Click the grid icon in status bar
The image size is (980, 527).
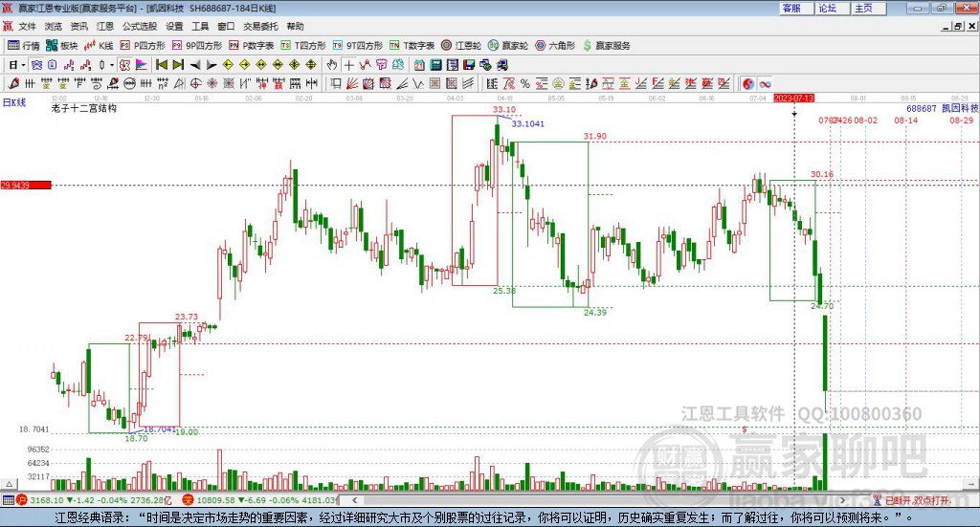(8, 500)
